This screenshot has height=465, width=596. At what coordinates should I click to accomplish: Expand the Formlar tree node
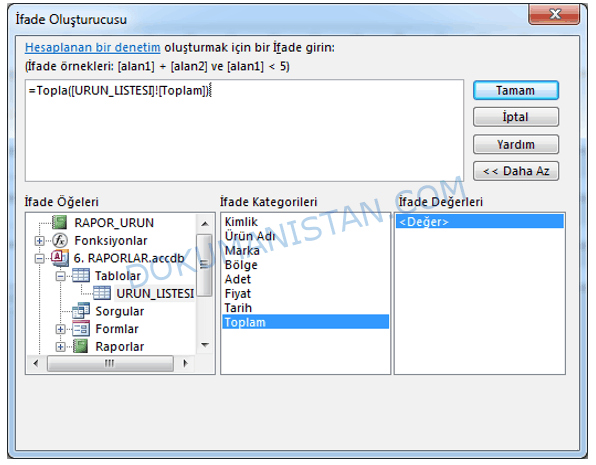coord(60,329)
